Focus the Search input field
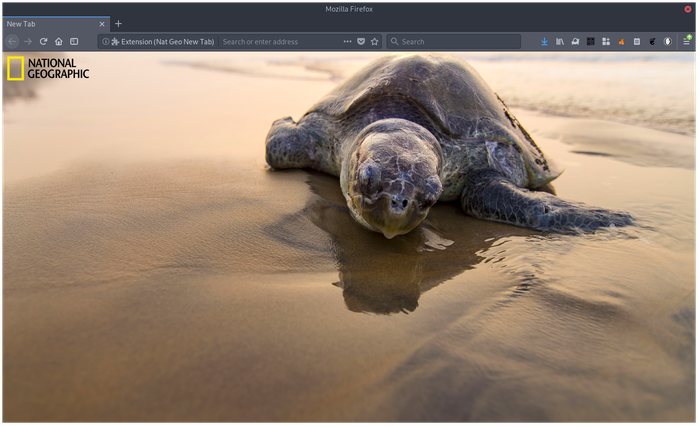Image resolution: width=700 pixels, height=427 pixels. (x=454, y=42)
